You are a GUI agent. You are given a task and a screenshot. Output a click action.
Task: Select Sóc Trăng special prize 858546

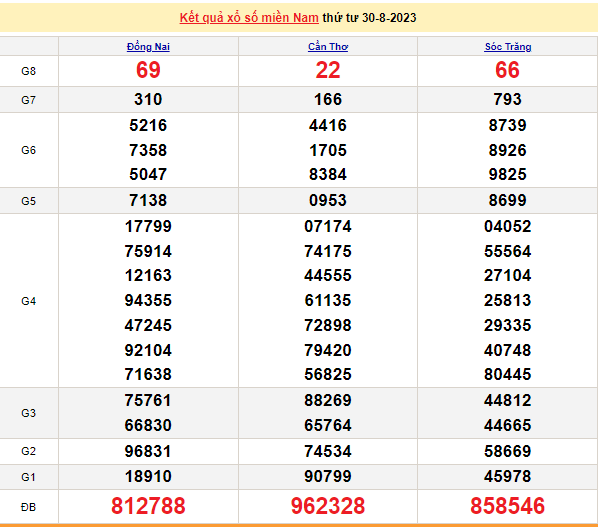point(507,505)
